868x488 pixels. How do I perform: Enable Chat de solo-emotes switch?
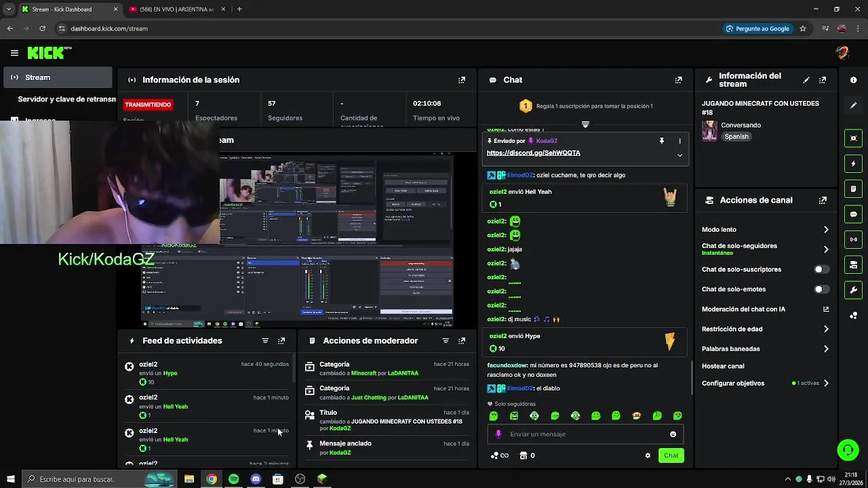(x=821, y=289)
